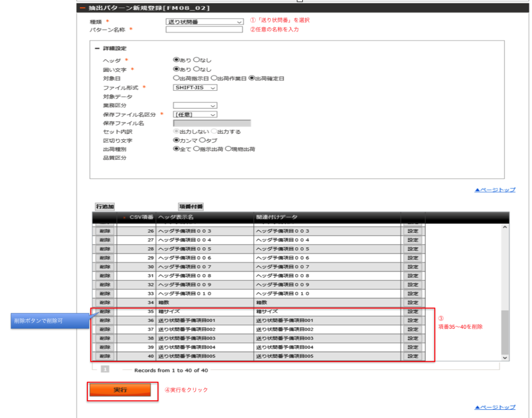This screenshot has width=532, height=418.
Task: Click the scrollbar down arrow in the table
Action: click(505, 358)
